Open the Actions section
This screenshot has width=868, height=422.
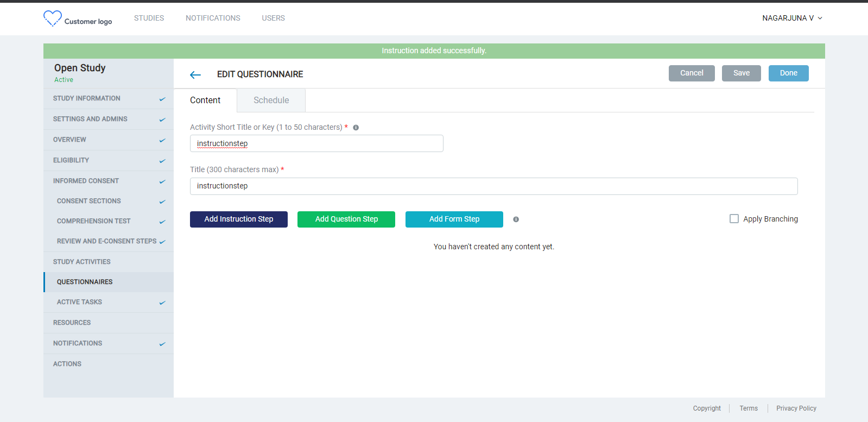pyautogui.click(x=109, y=364)
